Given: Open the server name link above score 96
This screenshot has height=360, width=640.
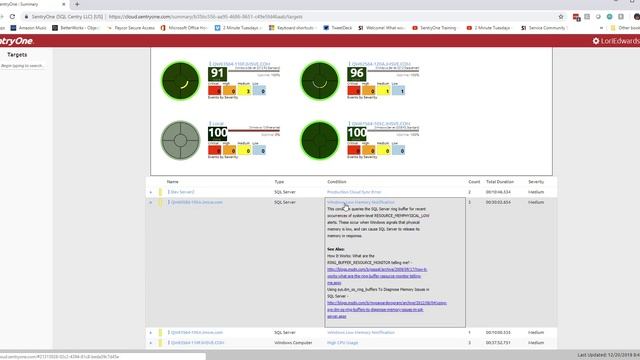Looking at the screenshot, I should click(381, 64).
